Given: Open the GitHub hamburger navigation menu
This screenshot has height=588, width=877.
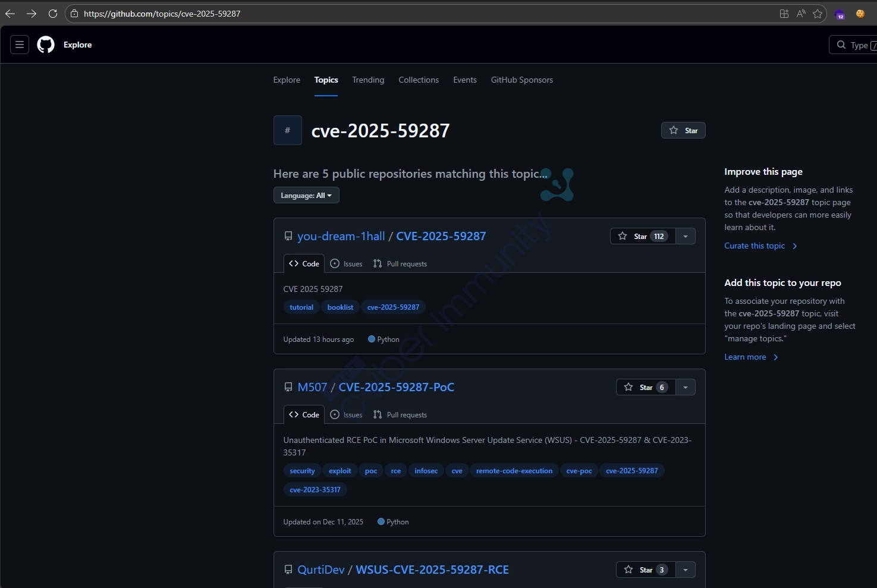Looking at the screenshot, I should tap(20, 45).
